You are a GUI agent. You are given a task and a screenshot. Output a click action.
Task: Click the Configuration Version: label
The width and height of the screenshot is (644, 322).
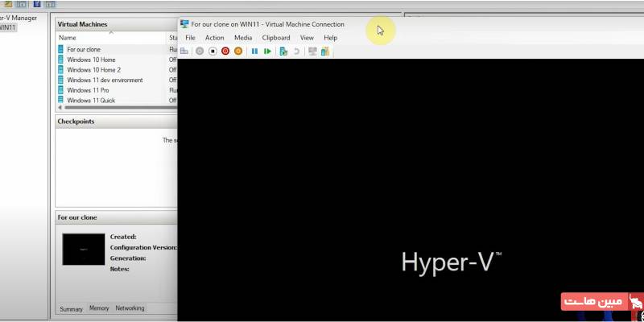143,248
